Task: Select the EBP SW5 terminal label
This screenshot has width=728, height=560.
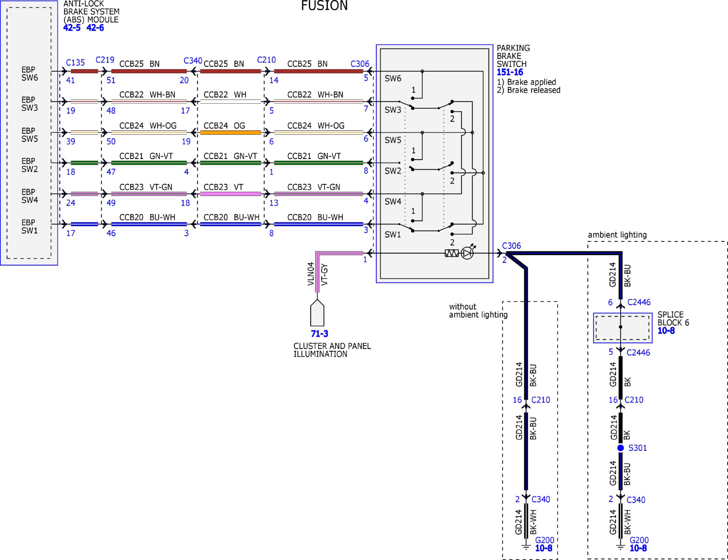Action: 29,135
